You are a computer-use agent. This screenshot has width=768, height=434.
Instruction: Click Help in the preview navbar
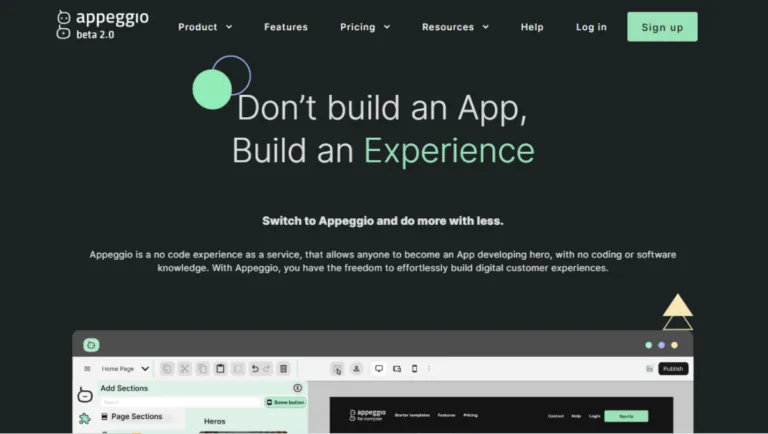(x=576, y=416)
